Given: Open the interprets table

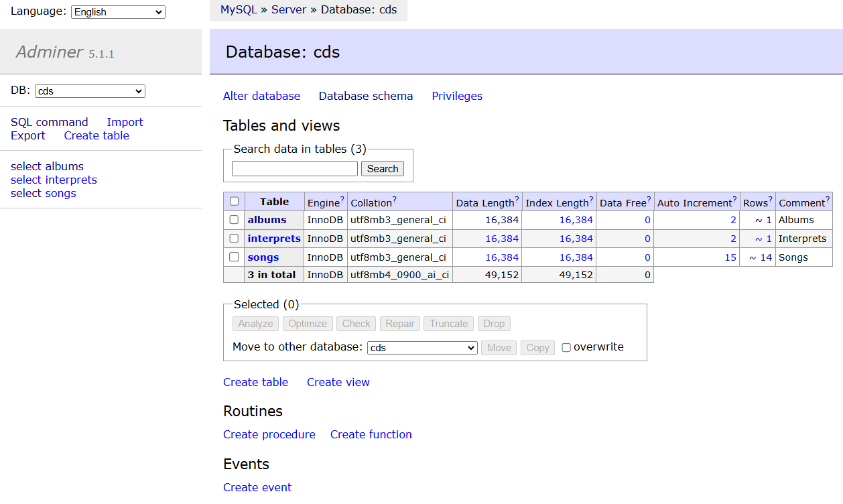Looking at the screenshot, I should (x=273, y=238).
